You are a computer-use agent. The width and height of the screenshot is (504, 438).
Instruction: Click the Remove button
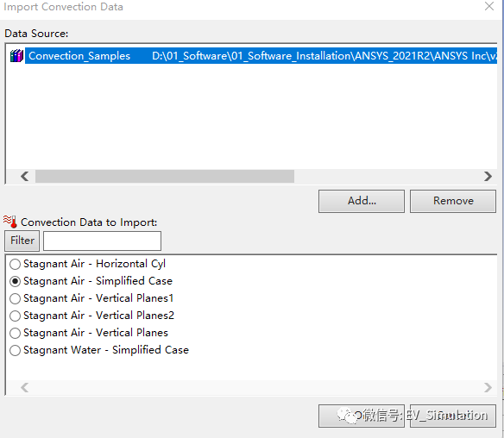(453, 201)
